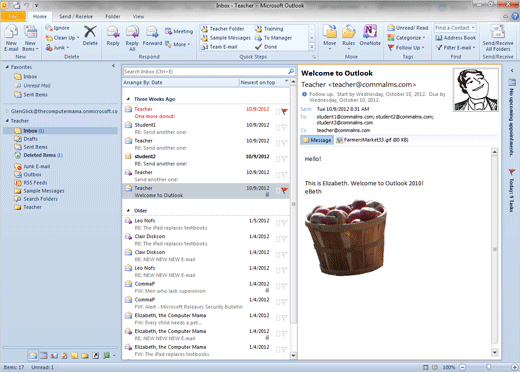Switch to Mail view in navigation bar
520x372 pixels.
click(x=33, y=356)
